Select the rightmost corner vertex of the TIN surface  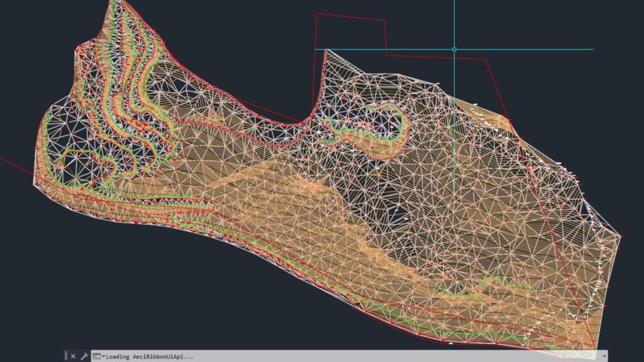(621, 237)
